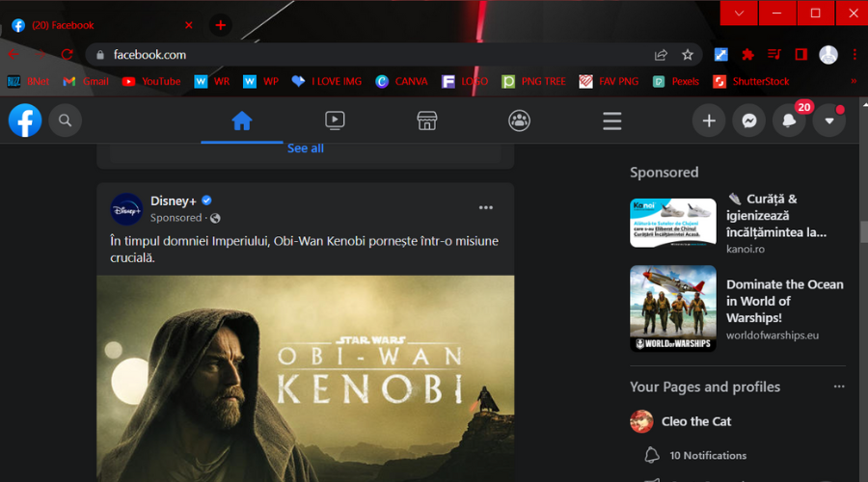Open the FAV PNG bookmark
The width and height of the screenshot is (868, 482).
click(609, 81)
